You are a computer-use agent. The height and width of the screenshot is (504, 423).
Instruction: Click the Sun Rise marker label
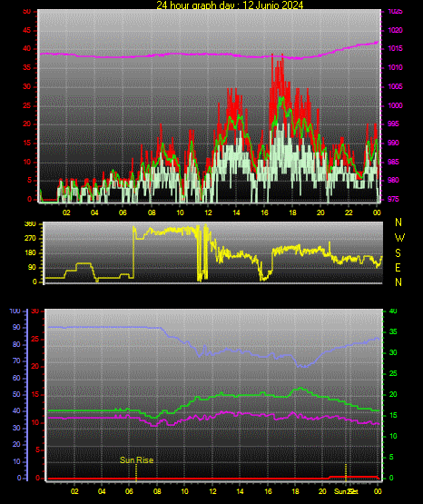(136, 460)
